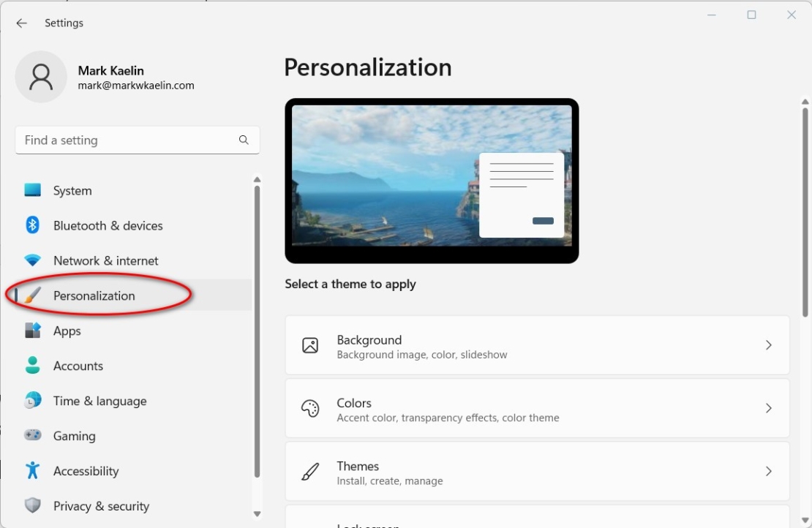Click the back arrow button
Screen dimensions: 812x528
pyautogui.click(x=20, y=23)
